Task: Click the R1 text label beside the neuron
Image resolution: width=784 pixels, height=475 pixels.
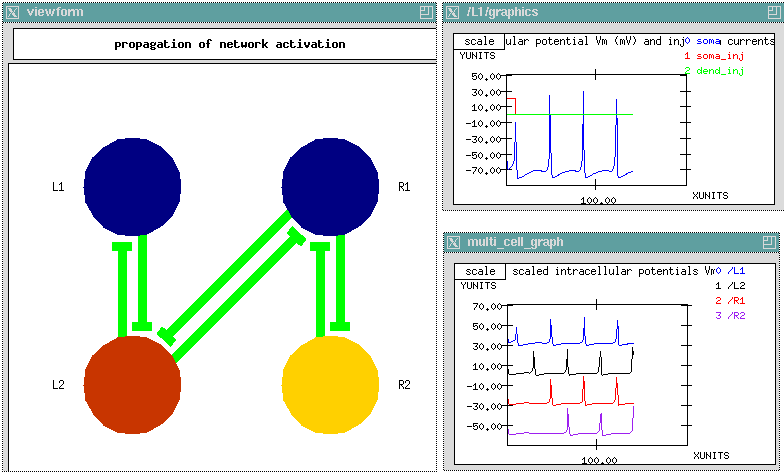Action: [x=404, y=187]
